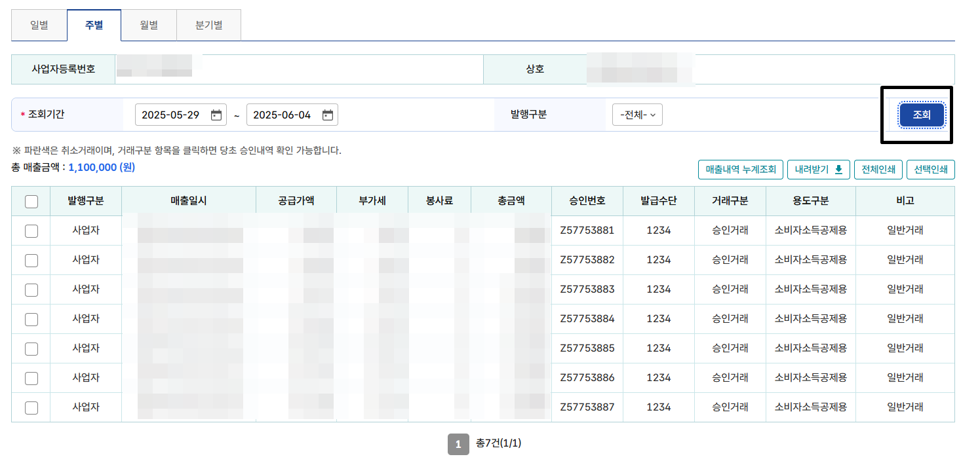Switch to the 일별 tab

click(x=39, y=26)
